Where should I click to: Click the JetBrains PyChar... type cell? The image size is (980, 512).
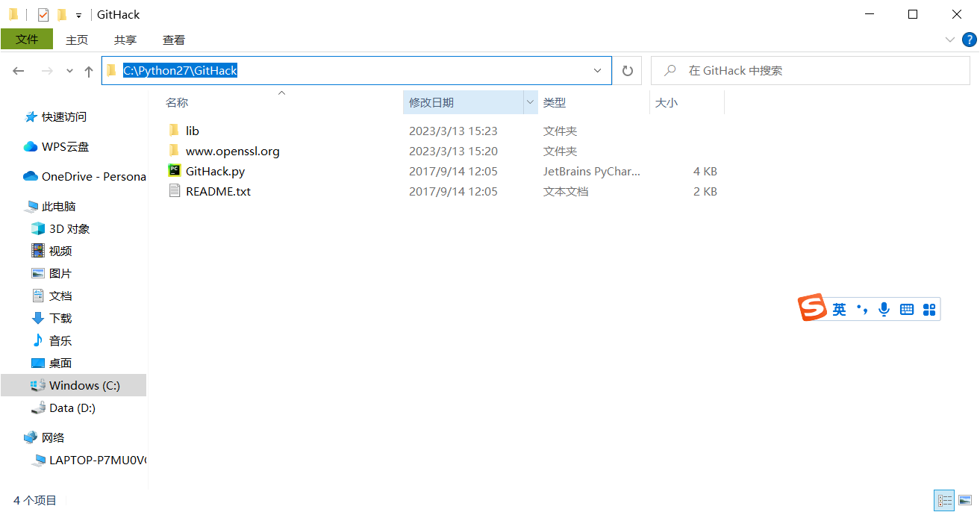[x=592, y=171]
